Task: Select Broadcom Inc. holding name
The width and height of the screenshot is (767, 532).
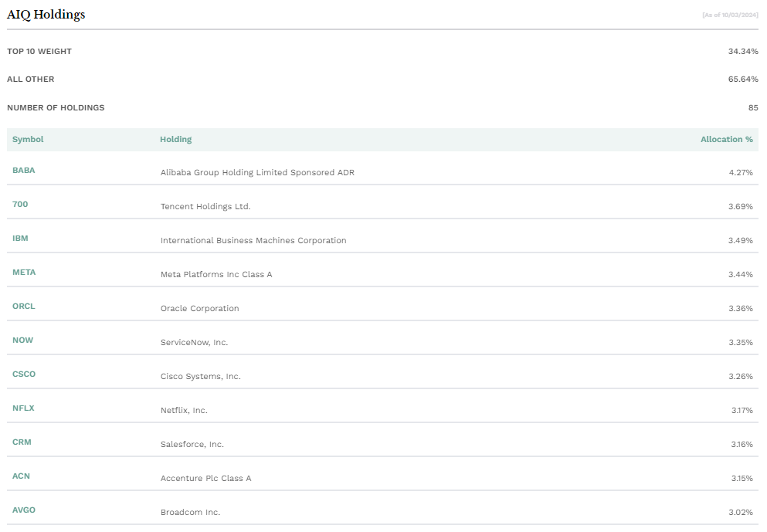Action: 190,513
